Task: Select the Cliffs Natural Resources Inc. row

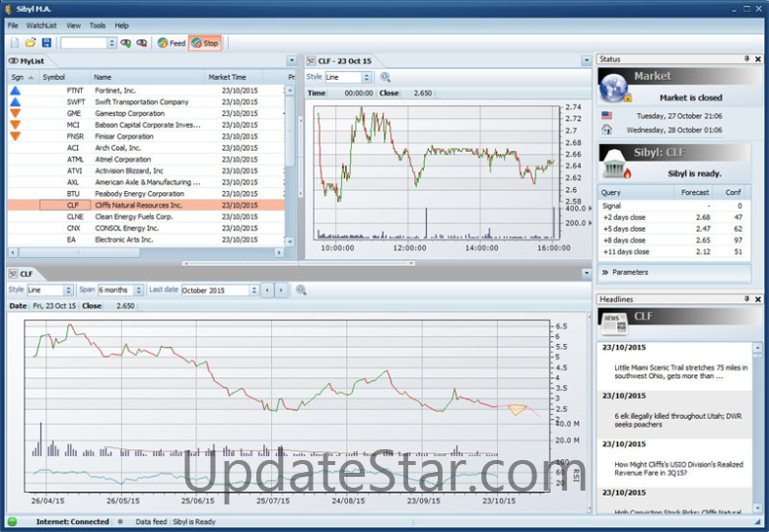Action: [x=146, y=205]
